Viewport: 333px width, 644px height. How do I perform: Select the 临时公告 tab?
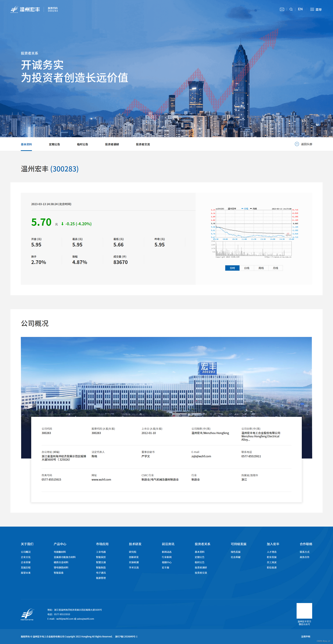tap(82, 144)
